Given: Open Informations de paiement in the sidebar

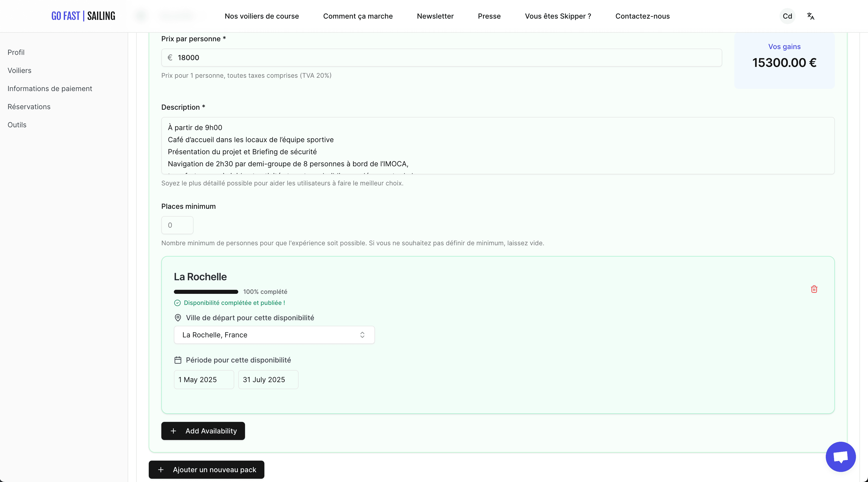Looking at the screenshot, I should tap(50, 88).
